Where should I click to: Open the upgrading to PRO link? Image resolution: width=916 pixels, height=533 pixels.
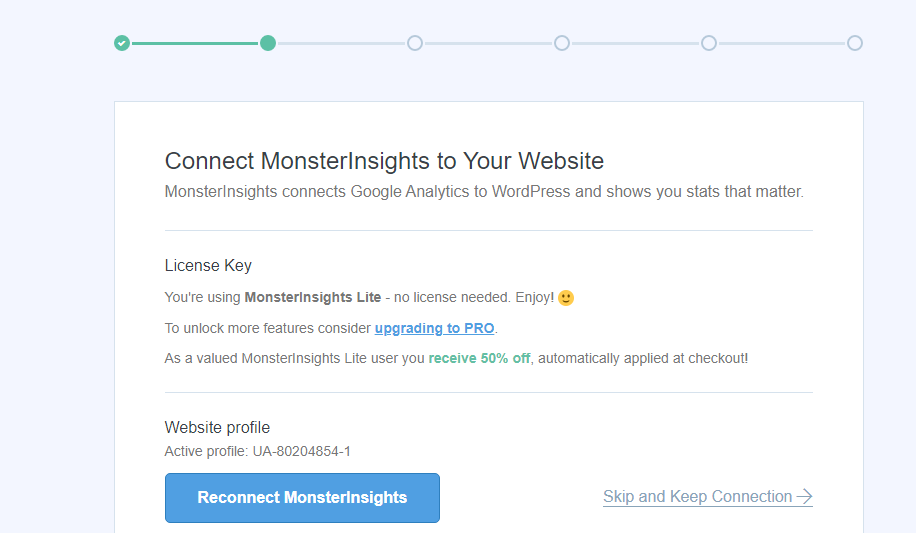(435, 328)
